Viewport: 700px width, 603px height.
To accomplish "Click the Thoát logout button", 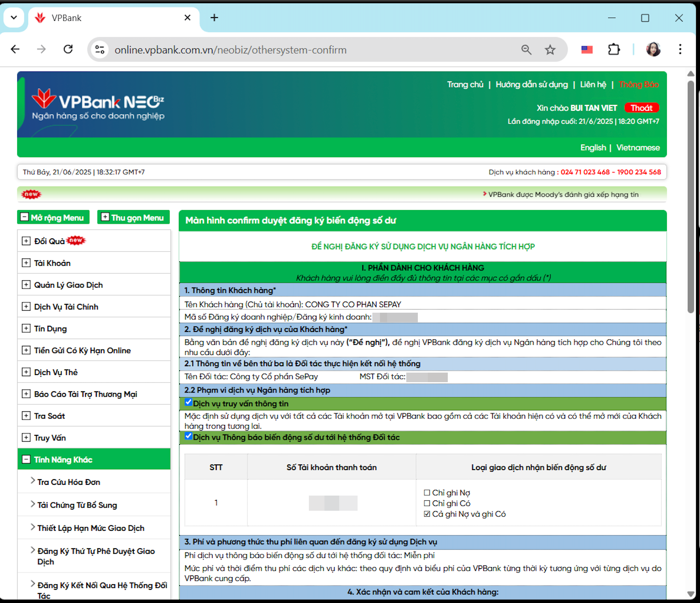I will pyautogui.click(x=641, y=108).
